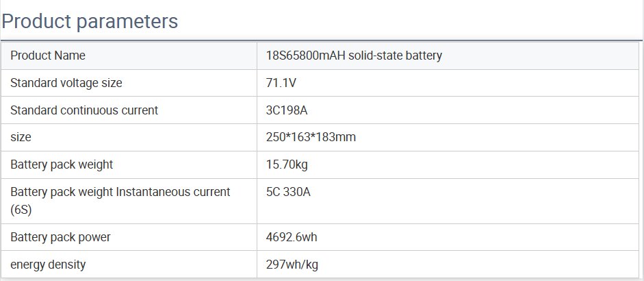This screenshot has height=281, width=644.
Task: Select the size row label
Action: coord(21,137)
